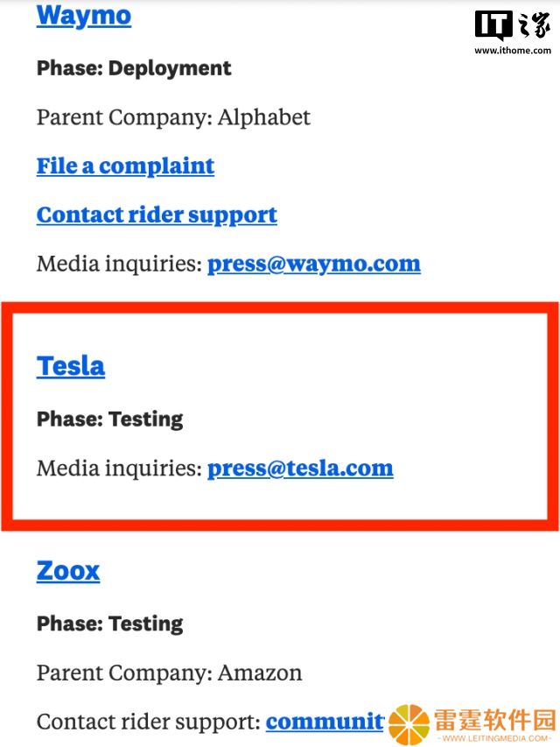Viewport: 560px width, 747px height.
Task: Select Tesla's Phase: Testing text
Action: (109, 419)
